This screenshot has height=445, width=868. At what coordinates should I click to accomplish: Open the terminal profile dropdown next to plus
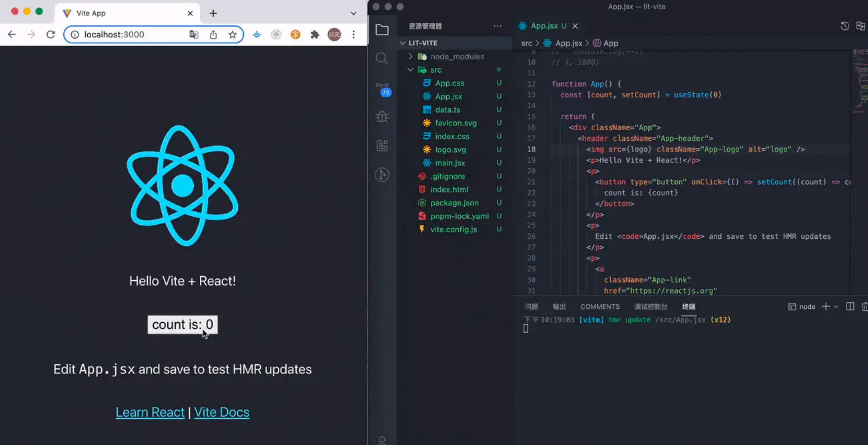pos(835,307)
